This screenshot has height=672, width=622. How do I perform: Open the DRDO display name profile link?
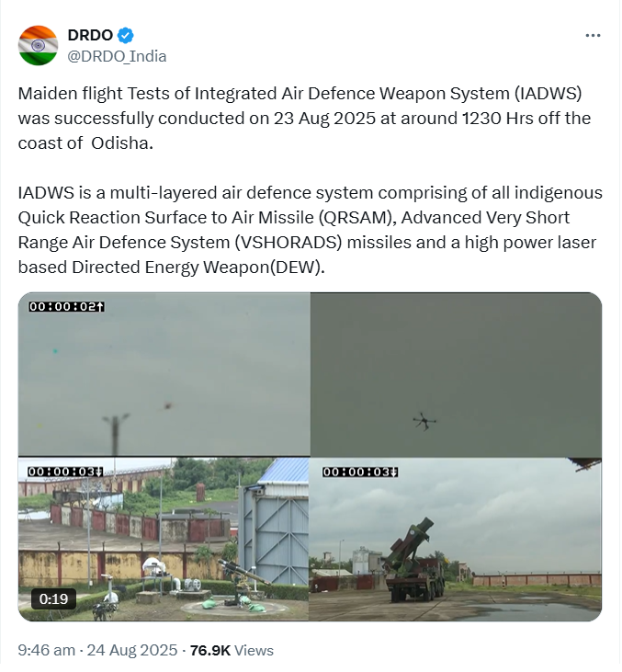tap(90, 35)
